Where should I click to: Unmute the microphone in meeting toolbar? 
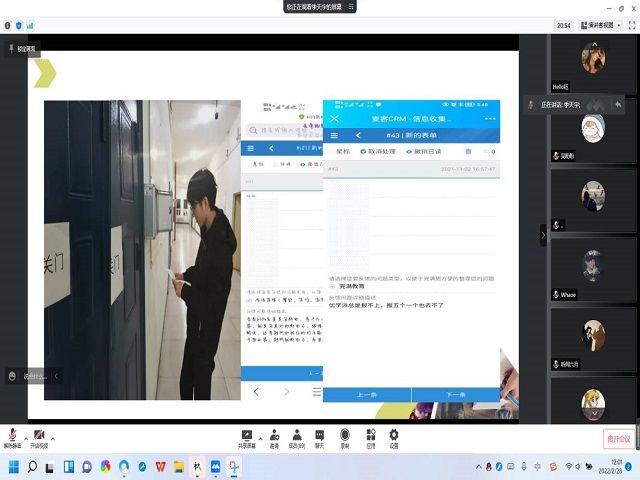[x=12, y=439]
